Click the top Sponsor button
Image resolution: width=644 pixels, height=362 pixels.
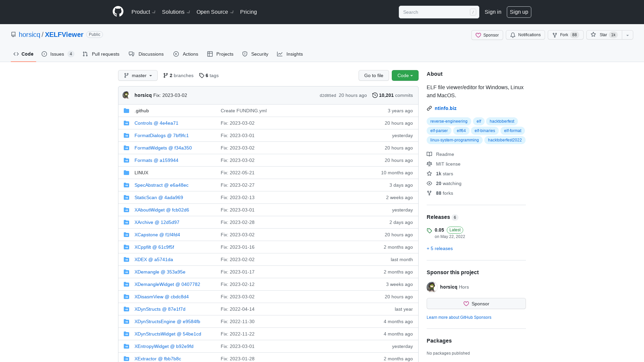[x=487, y=35]
